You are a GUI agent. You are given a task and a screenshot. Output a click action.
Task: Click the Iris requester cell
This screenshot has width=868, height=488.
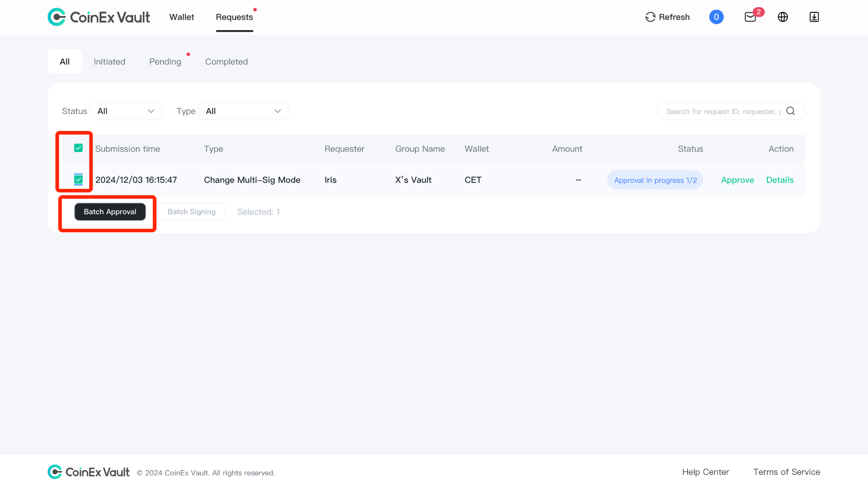[x=331, y=180]
